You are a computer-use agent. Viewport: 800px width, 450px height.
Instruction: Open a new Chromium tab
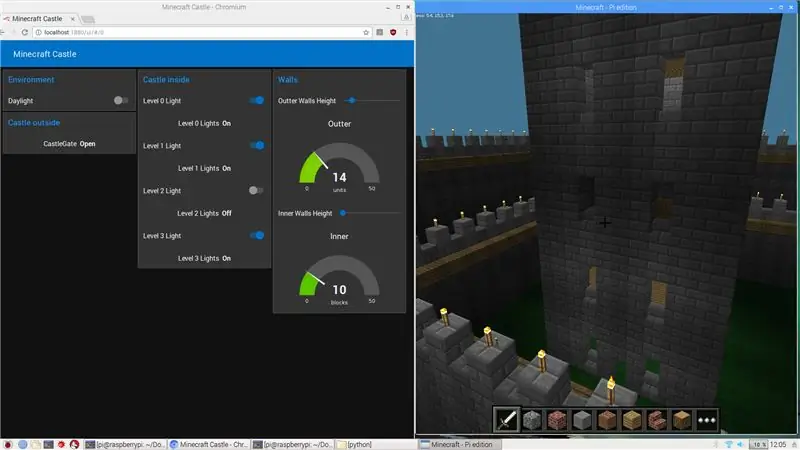(x=88, y=19)
